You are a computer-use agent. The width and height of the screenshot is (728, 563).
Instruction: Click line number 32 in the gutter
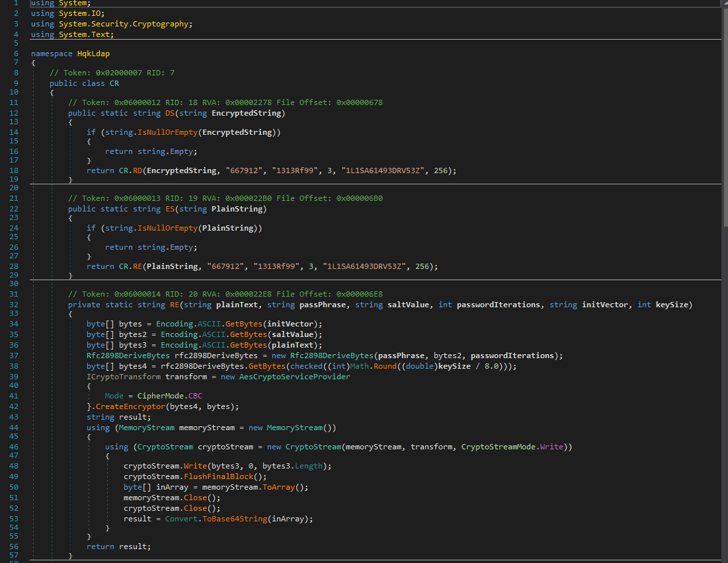pyautogui.click(x=15, y=305)
